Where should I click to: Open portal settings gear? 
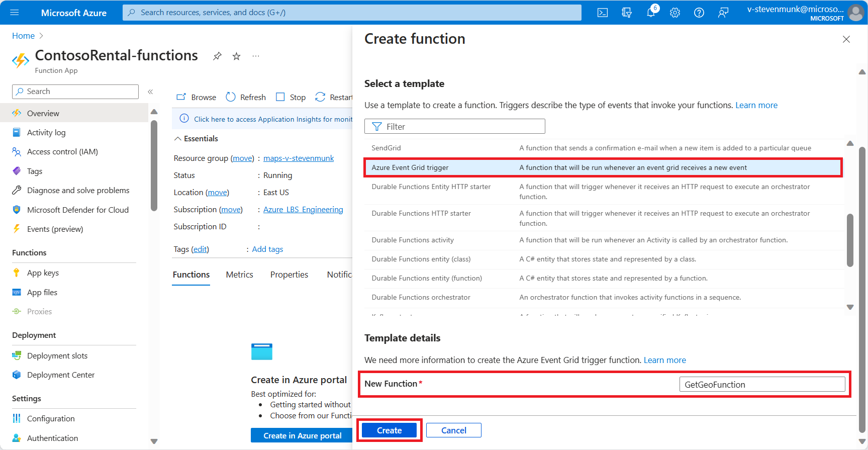tap(675, 13)
